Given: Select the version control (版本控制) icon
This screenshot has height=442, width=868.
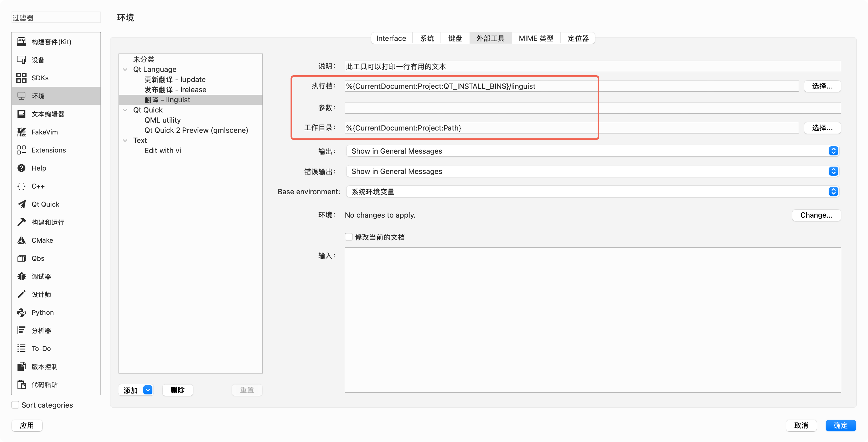Looking at the screenshot, I should (21, 366).
